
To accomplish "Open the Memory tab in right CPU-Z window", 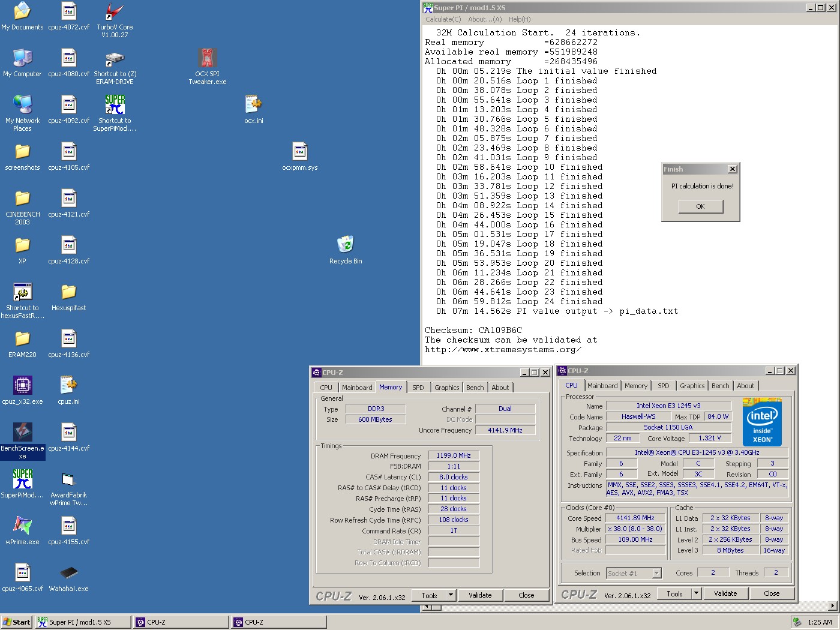I will [x=636, y=386].
